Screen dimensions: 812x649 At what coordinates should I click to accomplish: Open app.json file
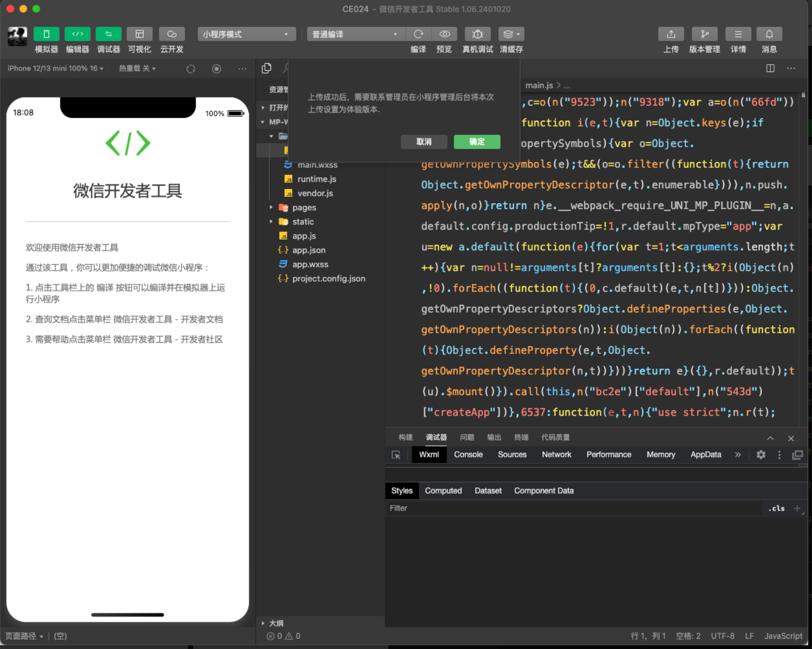click(x=309, y=250)
